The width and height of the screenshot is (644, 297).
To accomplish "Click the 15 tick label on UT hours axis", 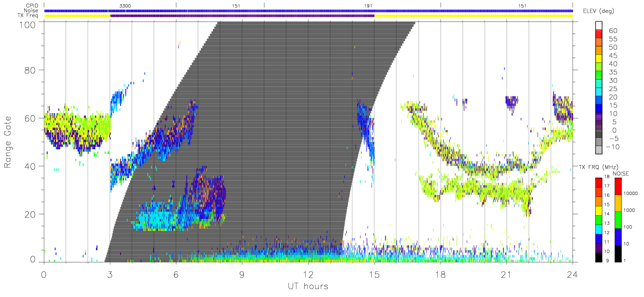I will pos(374,274).
